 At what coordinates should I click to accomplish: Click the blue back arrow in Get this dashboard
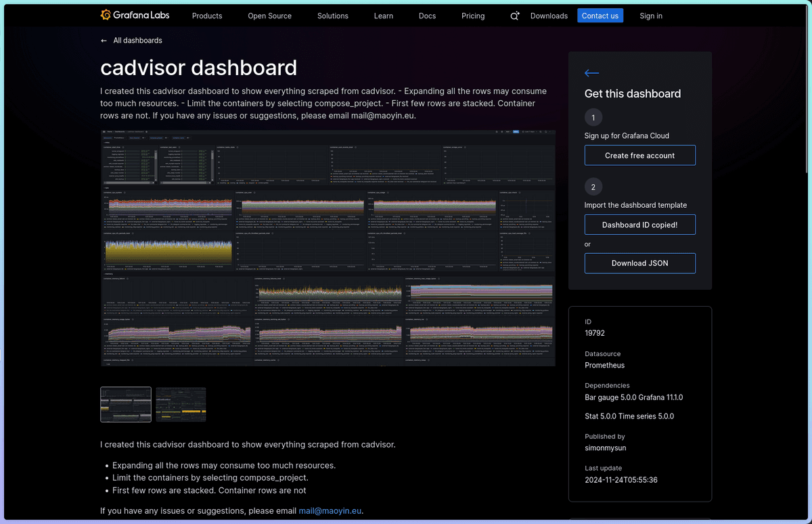(x=592, y=73)
